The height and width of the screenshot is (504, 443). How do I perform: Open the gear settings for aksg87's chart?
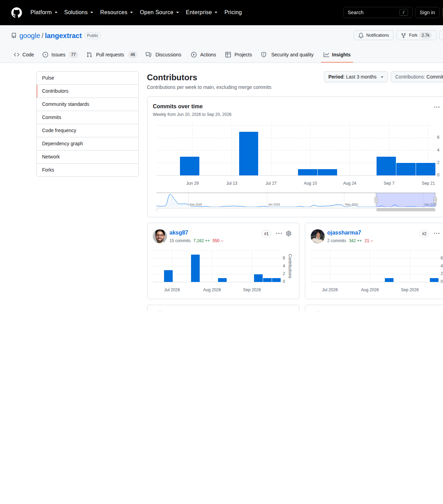point(289,233)
